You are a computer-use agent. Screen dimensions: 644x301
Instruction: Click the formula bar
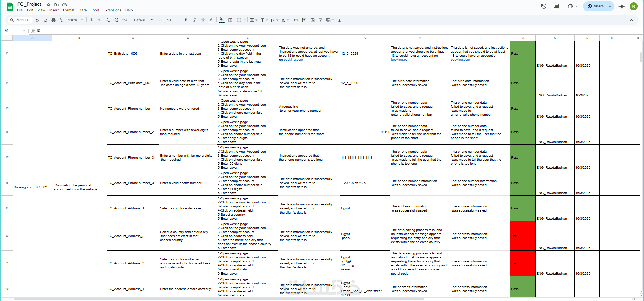pos(339,31)
